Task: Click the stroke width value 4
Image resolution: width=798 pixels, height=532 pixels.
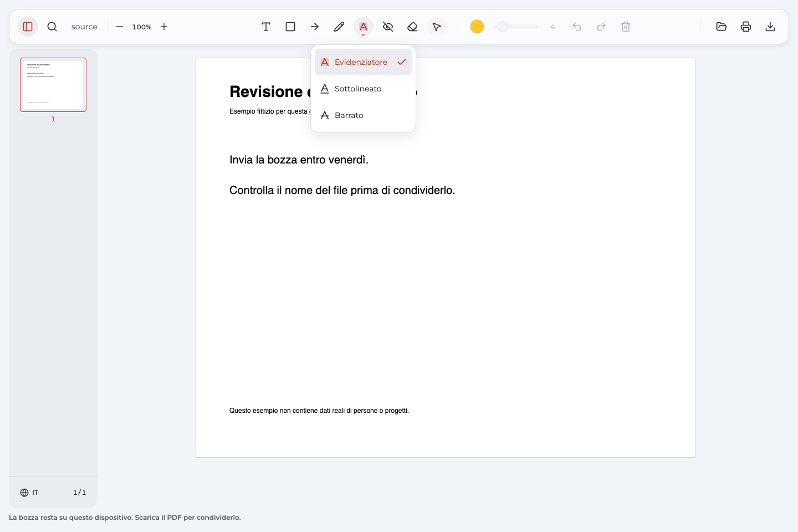Action: [x=553, y=27]
